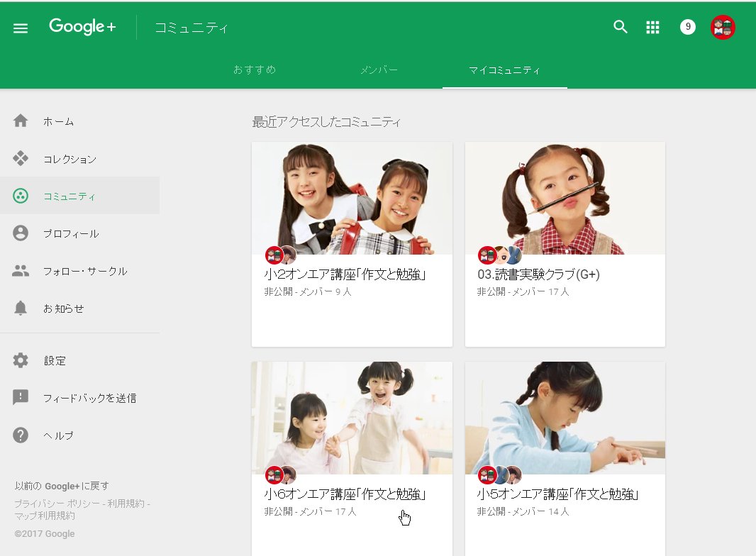The height and width of the screenshot is (556, 756).
Task: Open 小2オンエア講座 community title
Action: coord(345,274)
